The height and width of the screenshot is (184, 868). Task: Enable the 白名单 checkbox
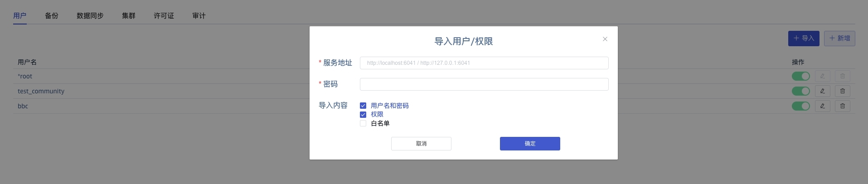[363, 123]
